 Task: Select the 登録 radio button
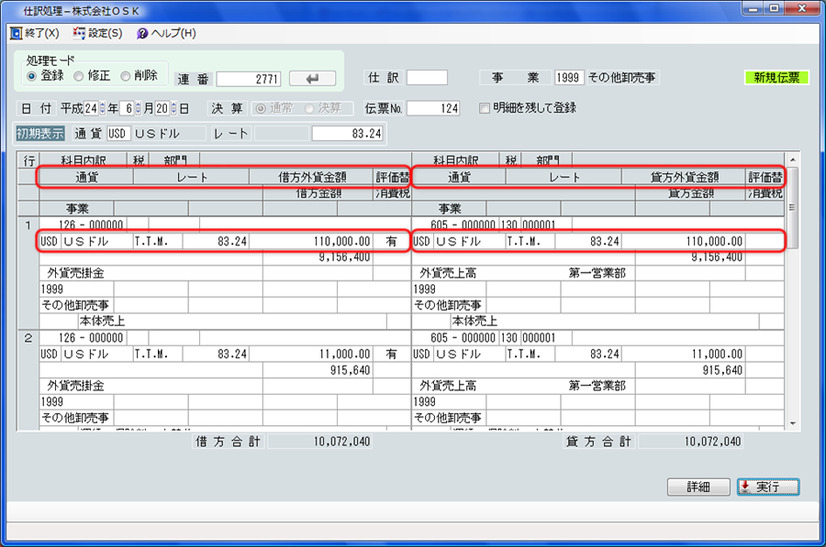(x=32, y=76)
